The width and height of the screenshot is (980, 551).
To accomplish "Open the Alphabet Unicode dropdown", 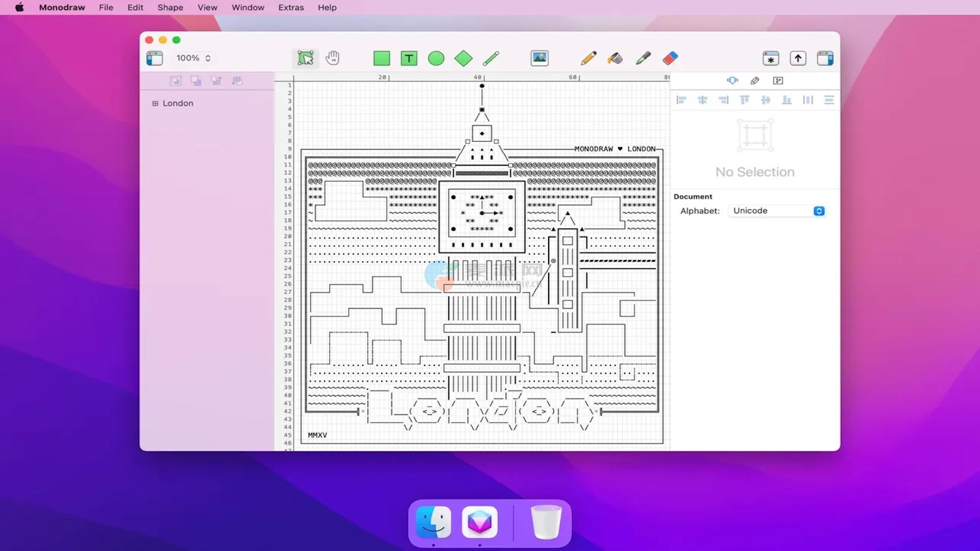I will [777, 211].
